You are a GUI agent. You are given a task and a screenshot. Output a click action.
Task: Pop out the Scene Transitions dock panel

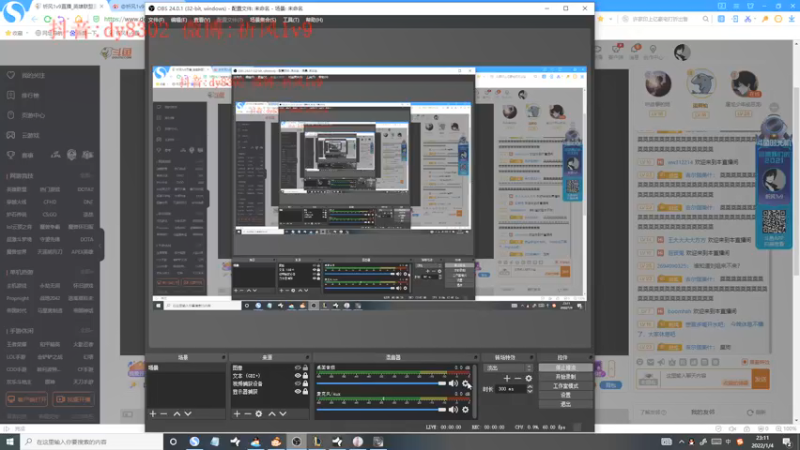[x=531, y=357]
